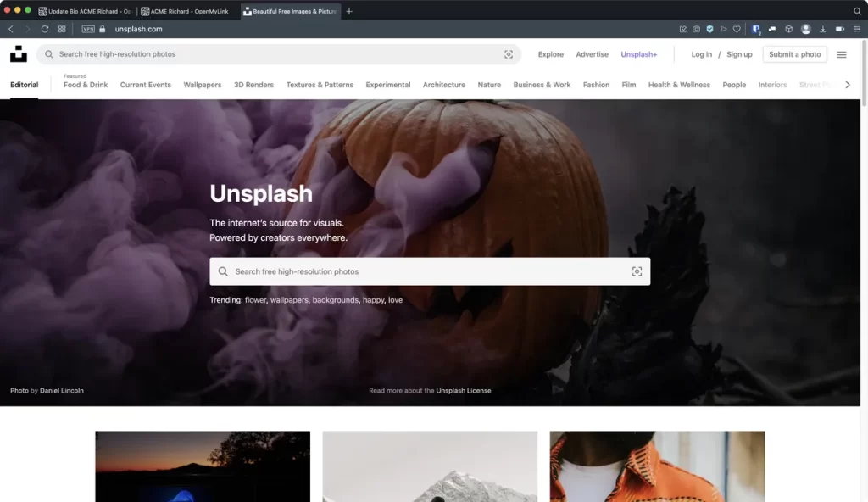
Task: Click the Sign up link
Action: click(x=739, y=54)
